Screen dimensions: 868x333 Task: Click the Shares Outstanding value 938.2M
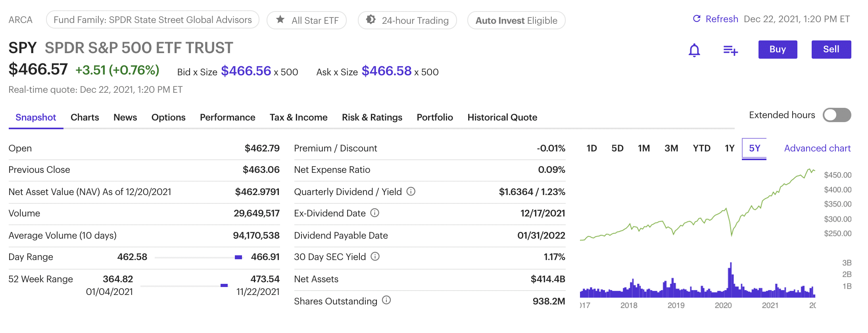[x=549, y=301]
